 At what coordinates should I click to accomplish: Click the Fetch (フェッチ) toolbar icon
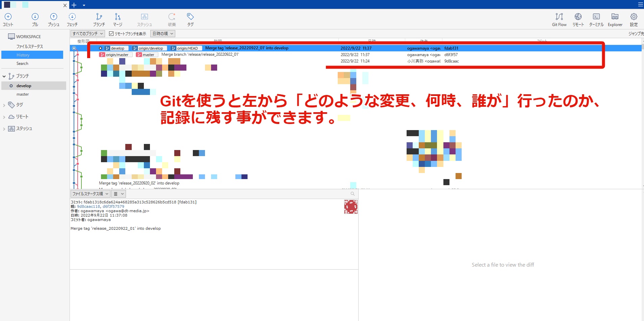(x=72, y=19)
